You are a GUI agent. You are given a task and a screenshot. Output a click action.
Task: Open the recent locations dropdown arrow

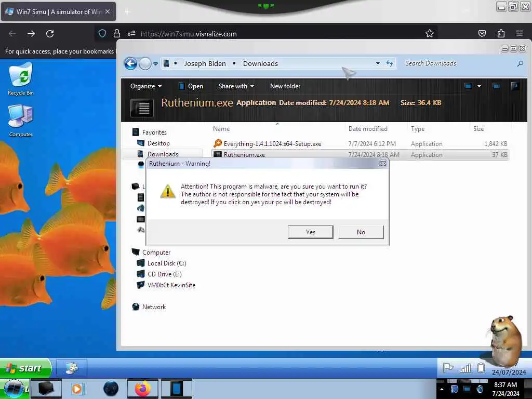click(155, 64)
